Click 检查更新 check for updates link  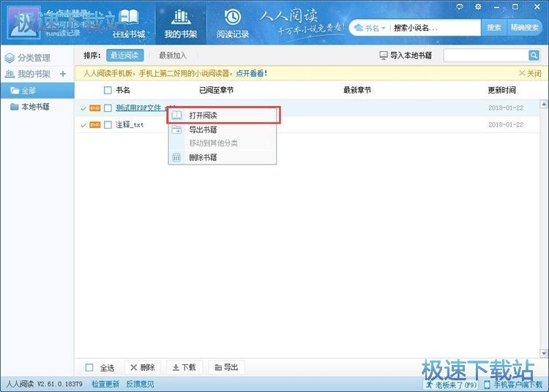pyautogui.click(x=105, y=384)
